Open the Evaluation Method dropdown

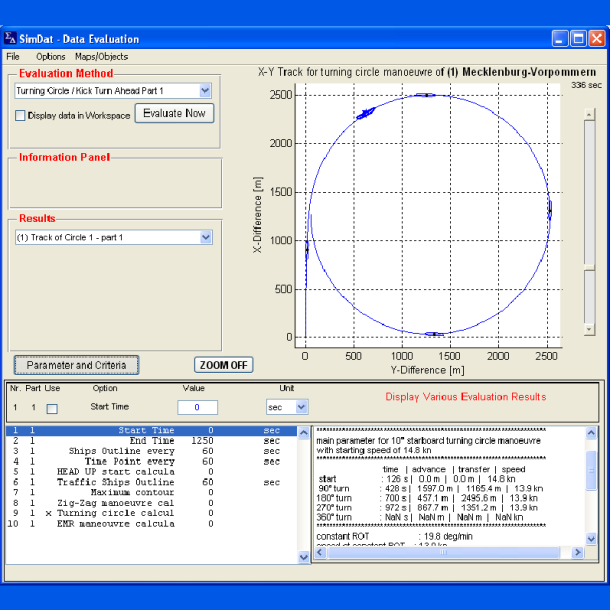pyautogui.click(x=204, y=90)
